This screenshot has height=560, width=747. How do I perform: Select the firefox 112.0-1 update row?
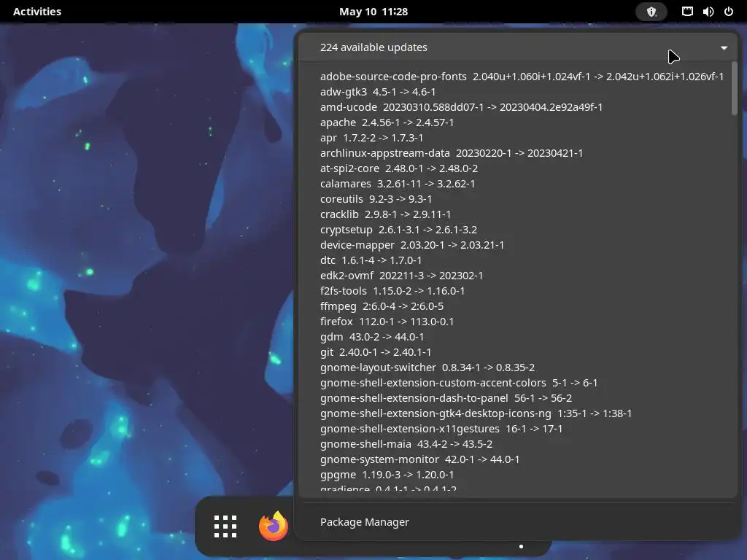(387, 322)
